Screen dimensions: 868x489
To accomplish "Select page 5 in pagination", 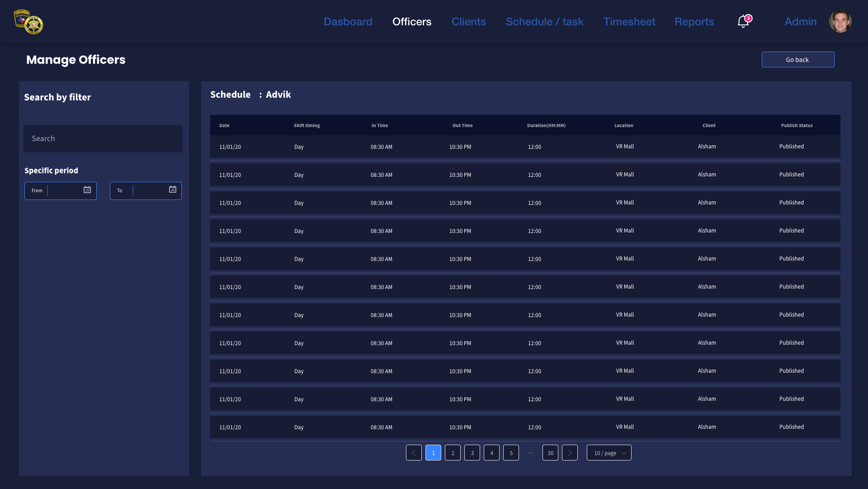I will click(511, 453).
